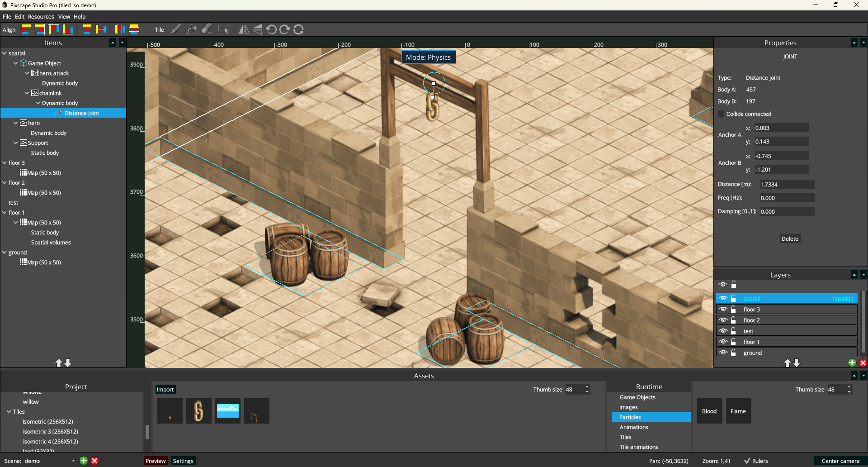The image size is (868, 467).
Task: Click the Delete joint button
Action: coord(790,239)
